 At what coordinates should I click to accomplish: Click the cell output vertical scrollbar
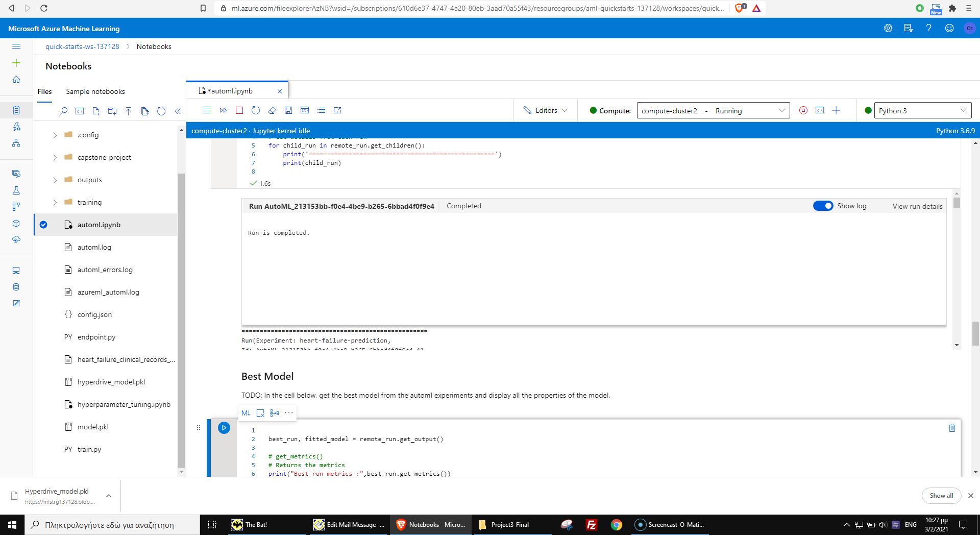[957, 203]
